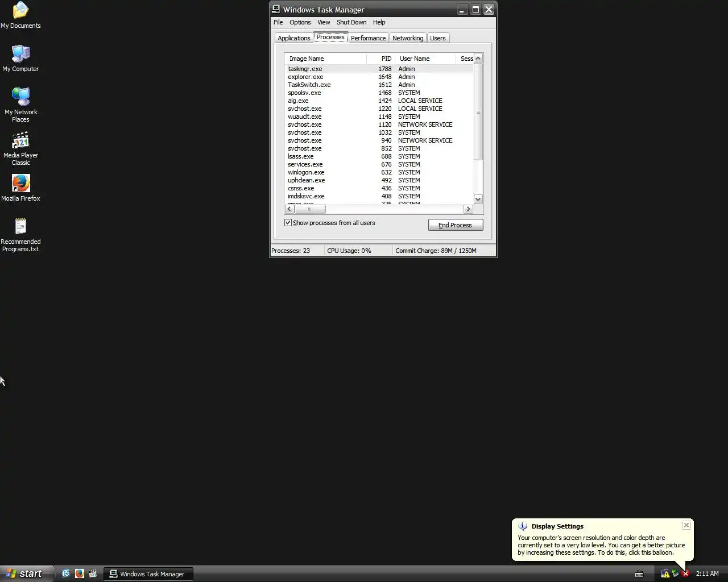Switch to the Networking tab
The height and width of the screenshot is (582, 728).
tap(408, 38)
